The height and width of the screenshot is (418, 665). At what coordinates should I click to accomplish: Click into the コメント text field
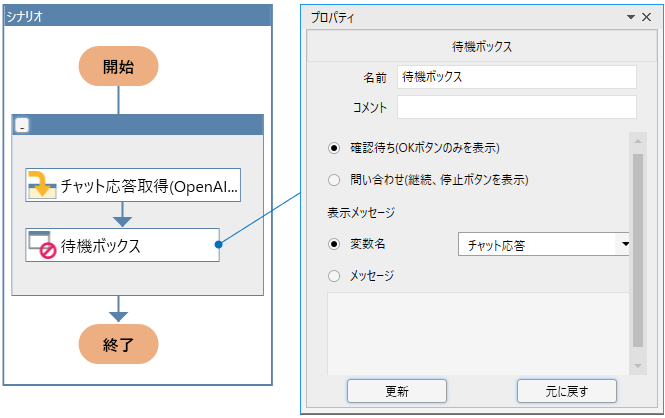pyautogui.click(x=516, y=107)
